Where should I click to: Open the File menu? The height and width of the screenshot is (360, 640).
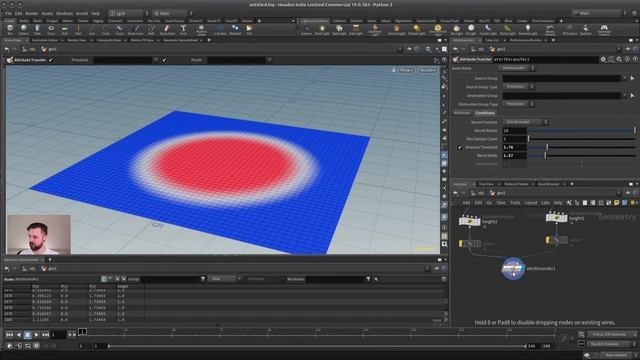coord(8,13)
